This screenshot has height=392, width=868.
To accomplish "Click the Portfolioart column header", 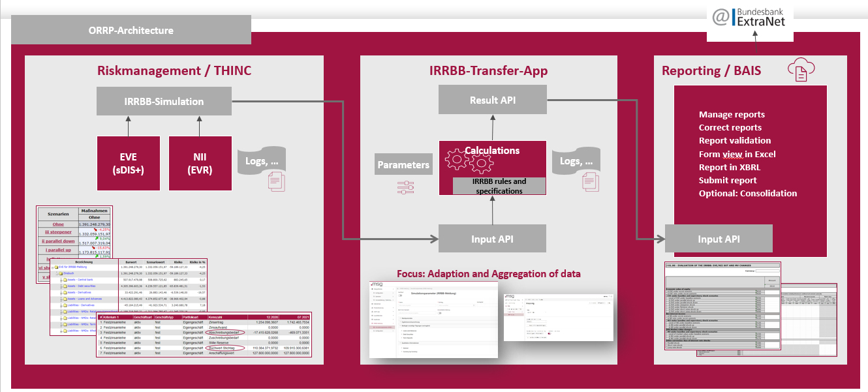I will click(x=195, y=317).
